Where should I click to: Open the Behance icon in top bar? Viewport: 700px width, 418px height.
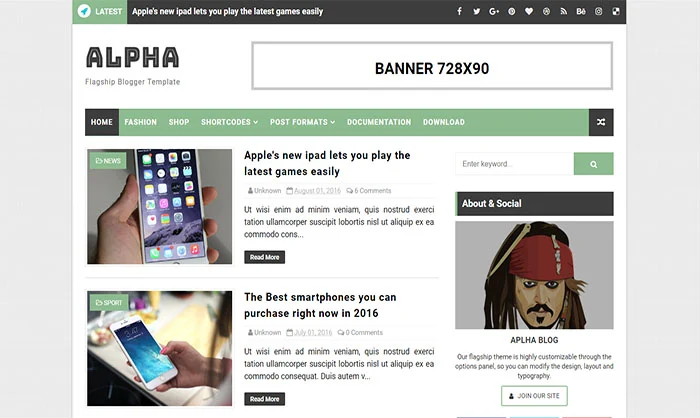[x=581, y=11]
